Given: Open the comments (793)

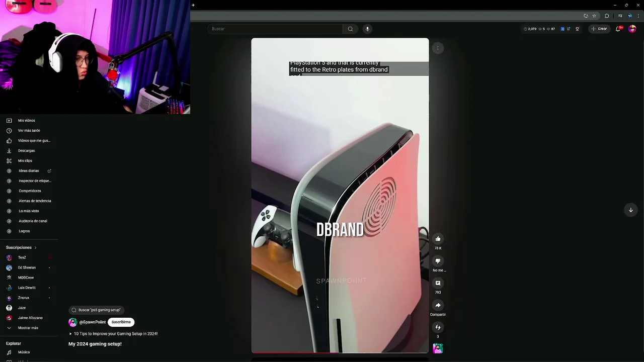Looking at the screenshot, I should pos(438,283).
